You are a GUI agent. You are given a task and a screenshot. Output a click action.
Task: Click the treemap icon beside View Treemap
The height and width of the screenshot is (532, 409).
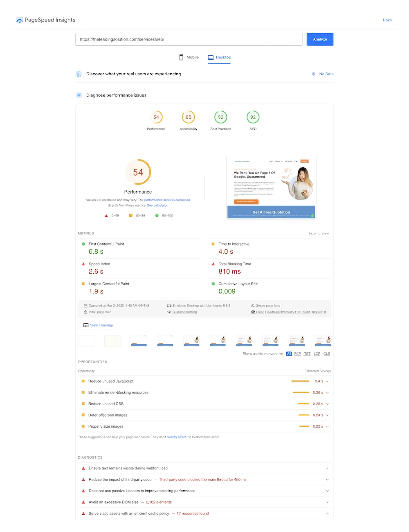(86, 325)
